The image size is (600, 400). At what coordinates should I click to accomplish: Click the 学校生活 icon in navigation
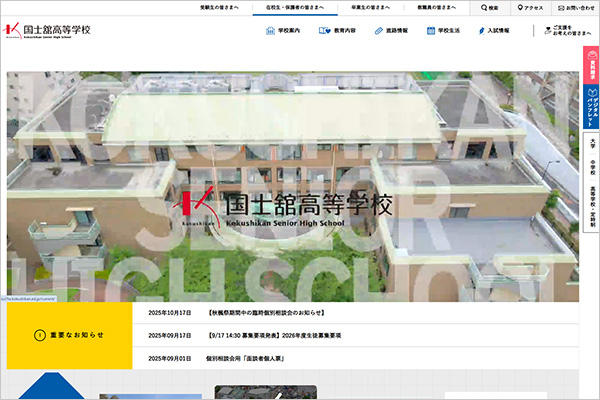(431, 31)
